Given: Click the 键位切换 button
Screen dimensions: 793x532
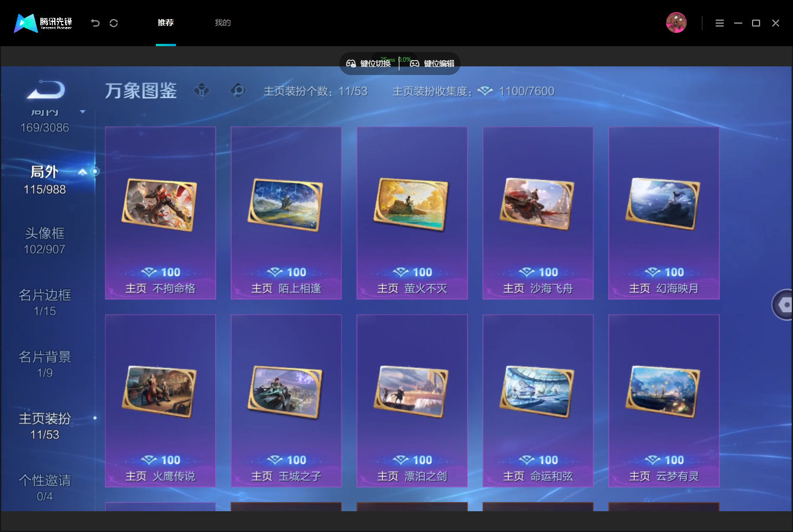Looking at the screenshot, I should coord(369,63).
